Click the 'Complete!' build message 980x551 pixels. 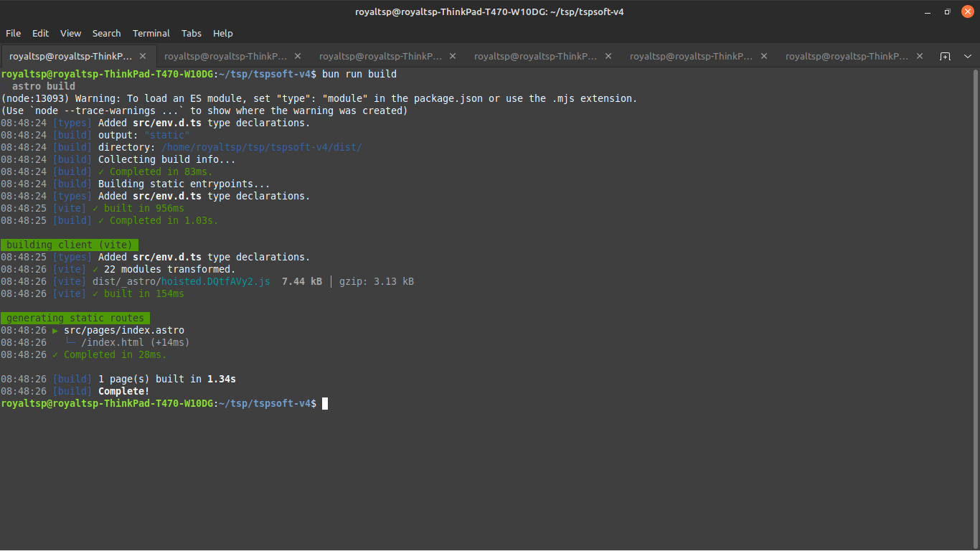pyautogui.click(x=124, y=391)
